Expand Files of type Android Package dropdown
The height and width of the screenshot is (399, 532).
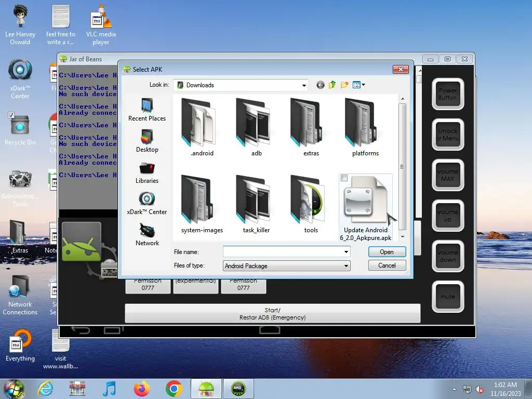pyautogui.click(x=346, y=265)
